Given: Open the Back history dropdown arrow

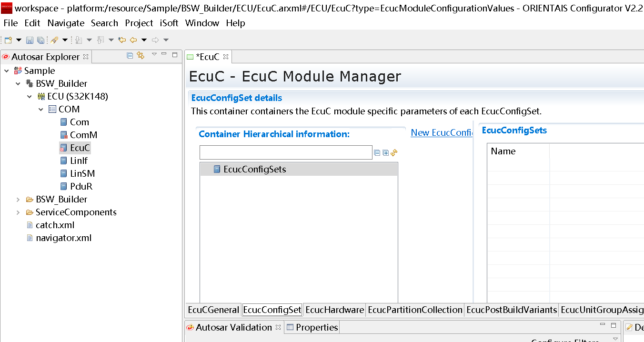Looking at the screenshot, I should (x=144, y=40).
